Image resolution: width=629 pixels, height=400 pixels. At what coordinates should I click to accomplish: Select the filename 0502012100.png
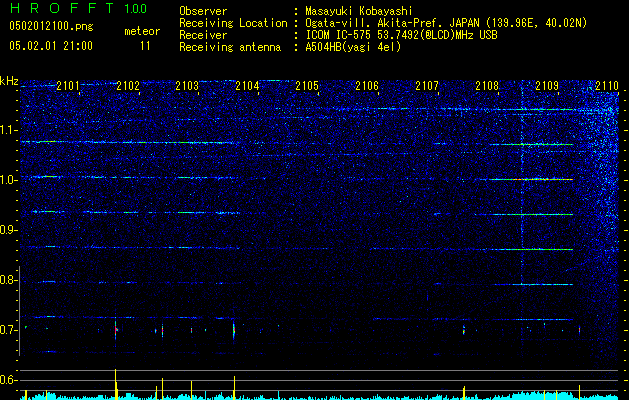pos(51,27)
